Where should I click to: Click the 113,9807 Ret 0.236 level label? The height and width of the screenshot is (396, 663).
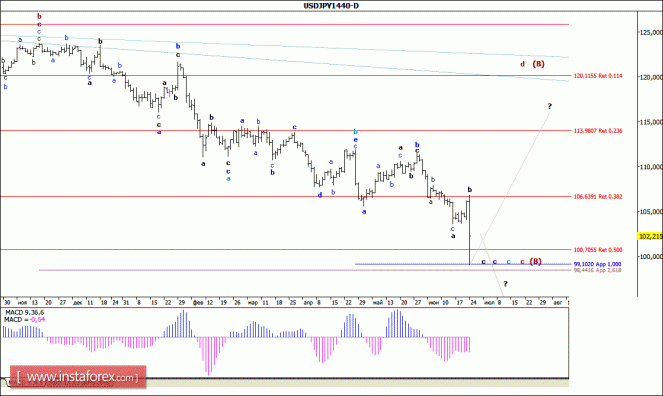click(x=598, y=131)
